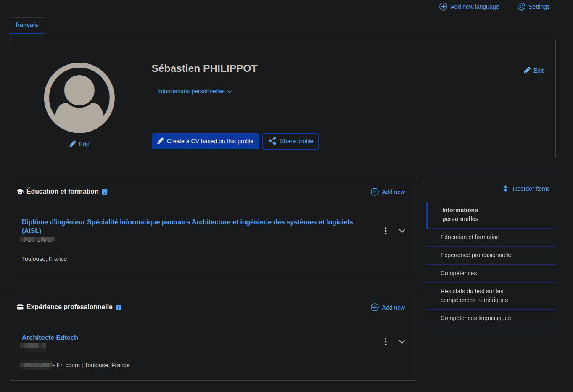Click the Edit text under the avatar
The height and width of the screenshot is (392, 573).
point(84,144)
